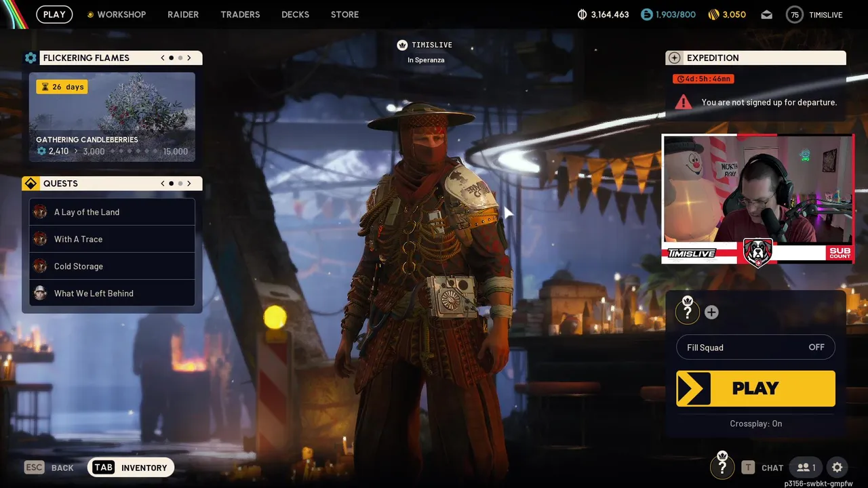This screenshot has height=488, width=868.
Task: Click trader portrait icon for Cold Storage
Action: tap(40, 266)
